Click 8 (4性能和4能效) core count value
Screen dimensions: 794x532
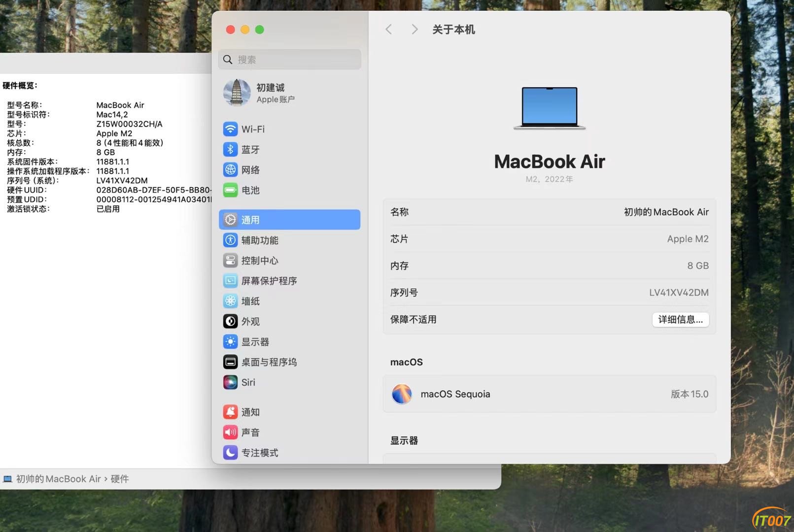130,143
